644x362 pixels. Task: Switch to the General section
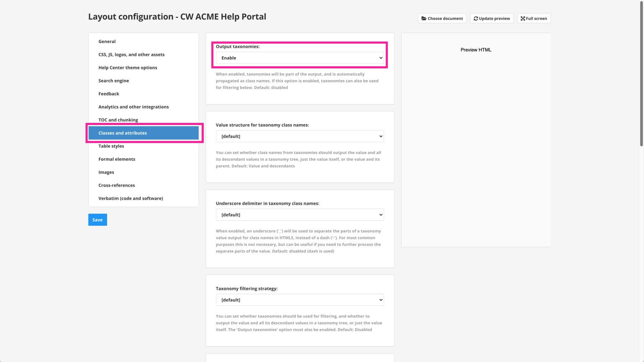click(107, 41)
